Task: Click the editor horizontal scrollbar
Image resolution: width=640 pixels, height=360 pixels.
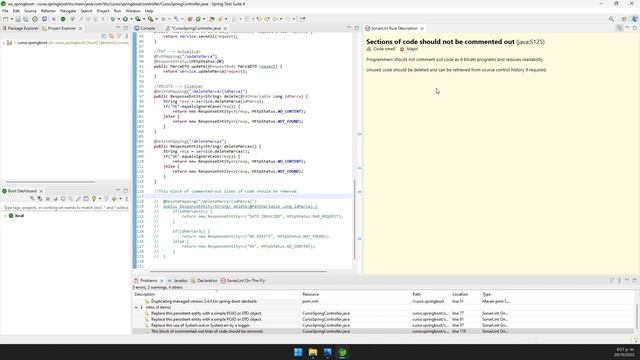Action: [x=238, y=271]
